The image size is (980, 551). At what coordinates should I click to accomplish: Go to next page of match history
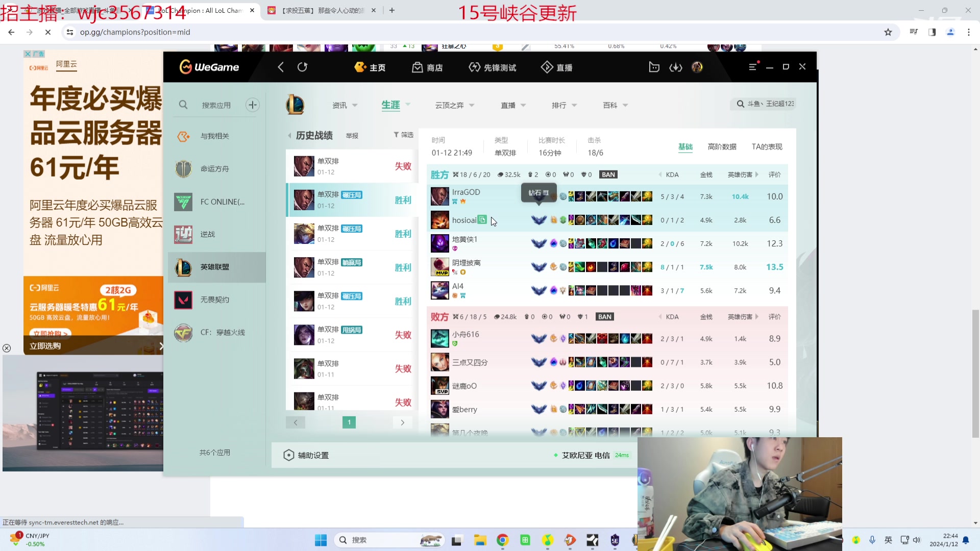(402, 422)
